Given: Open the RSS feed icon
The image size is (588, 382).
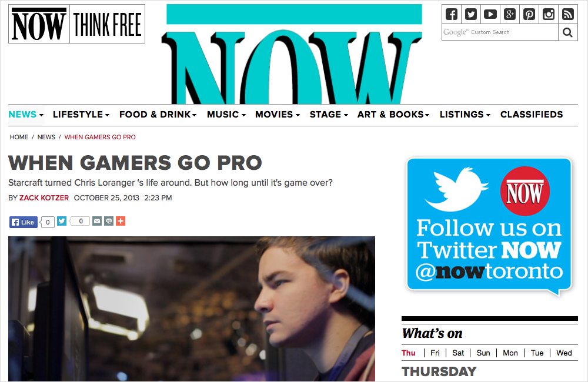Looking at the screenshot, I should tap(568, 15).
